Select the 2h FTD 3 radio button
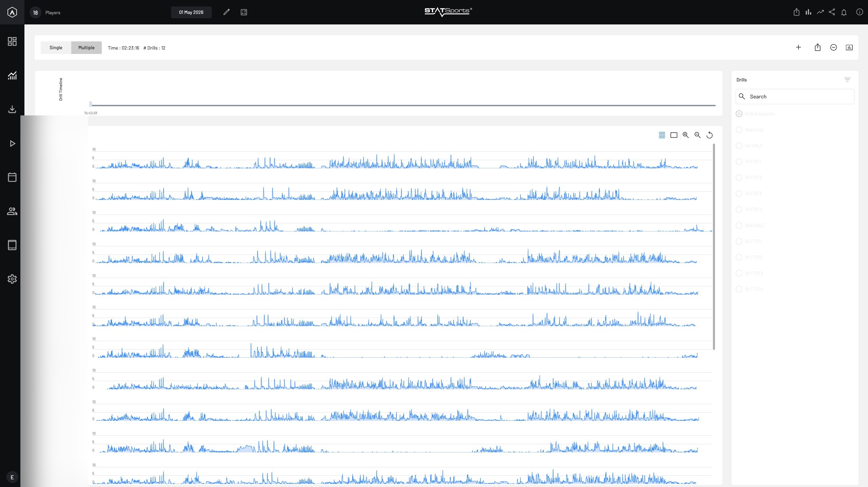The height and width of the screenshot is (487, 868). coord(739,273)
